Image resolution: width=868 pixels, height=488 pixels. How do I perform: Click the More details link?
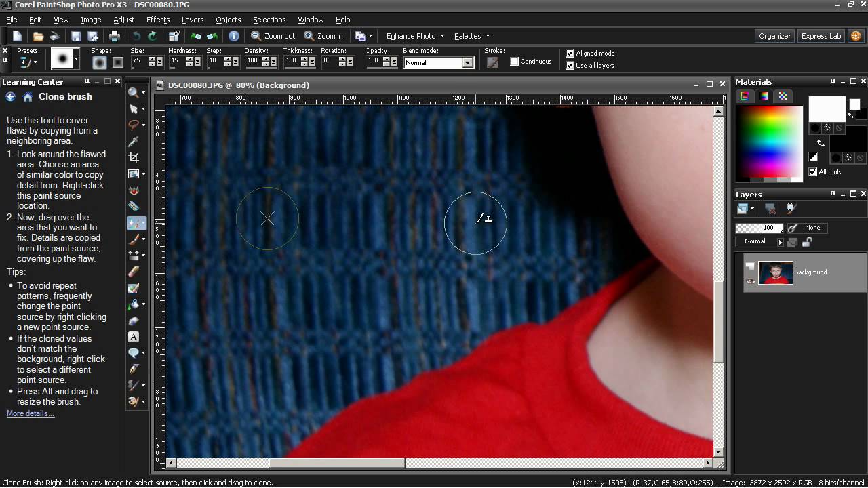click(31, 413)
